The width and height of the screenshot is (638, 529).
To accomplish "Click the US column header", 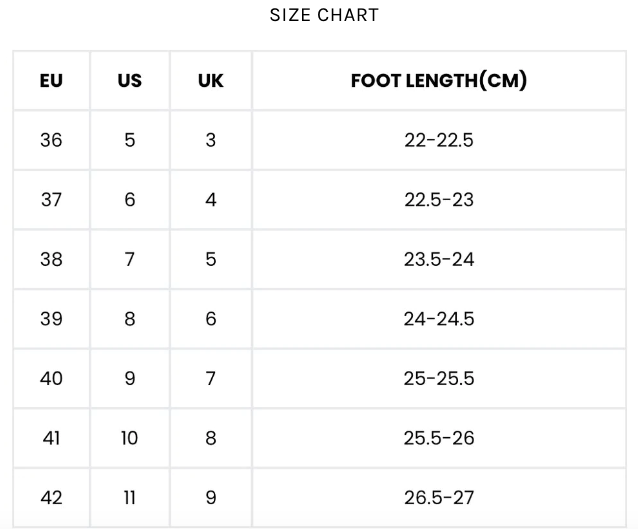I will pos(130,81).
